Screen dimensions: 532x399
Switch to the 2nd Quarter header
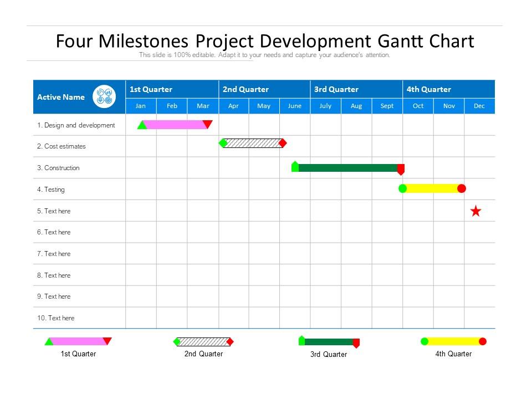point(245,89)
